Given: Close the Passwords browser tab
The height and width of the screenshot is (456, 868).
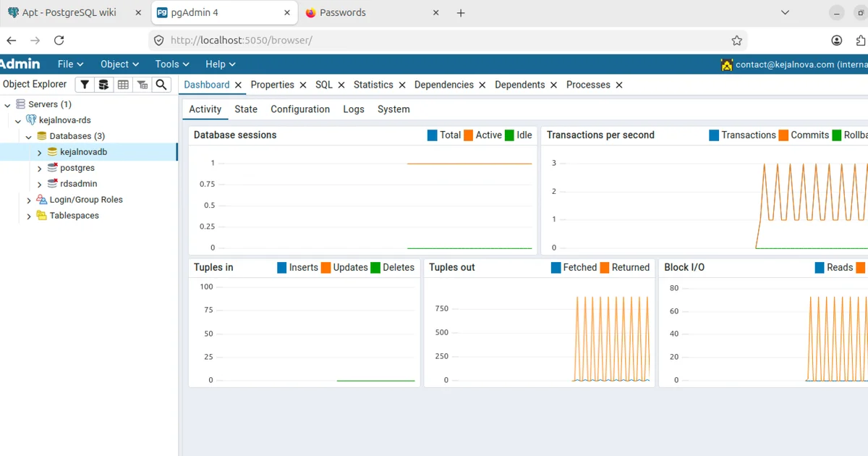Looking at the screenshot, I should click(436, 13).
